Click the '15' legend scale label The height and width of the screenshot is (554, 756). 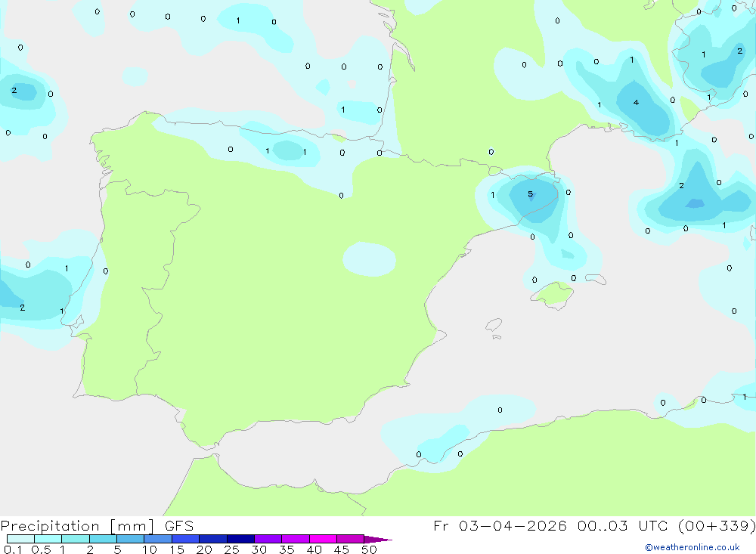(x=177, y=549)
